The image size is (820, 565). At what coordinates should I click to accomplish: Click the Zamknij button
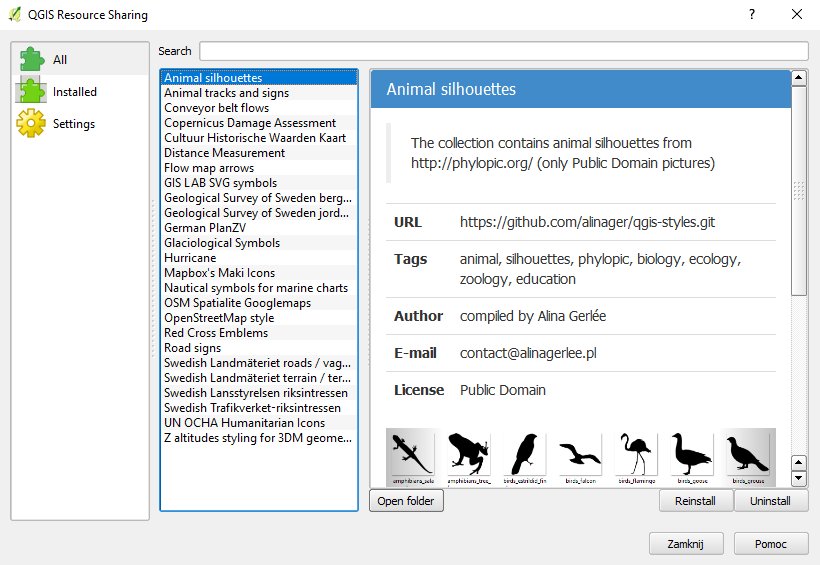click(x=686, y=544)
